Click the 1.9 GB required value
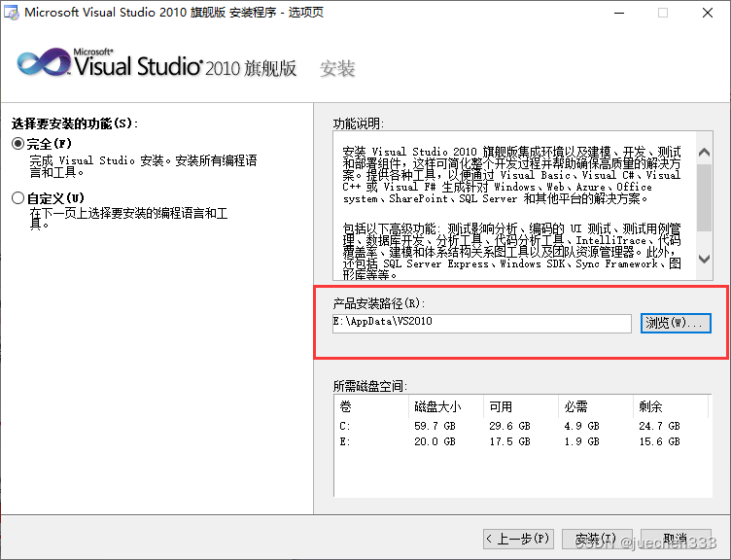The height and width of the screenshot is (560, 731). pyautogui.click(x=581, y=441)
